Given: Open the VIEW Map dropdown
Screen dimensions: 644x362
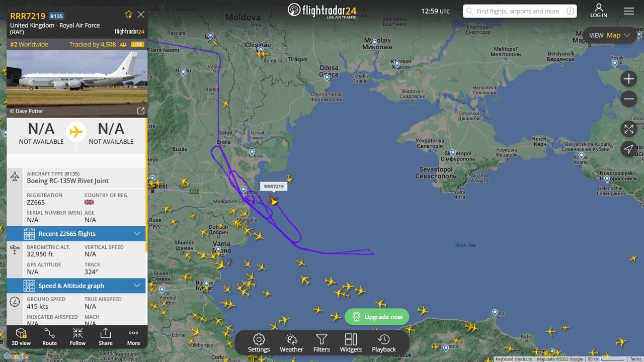Looking at the screenshot, I should 610,35.
